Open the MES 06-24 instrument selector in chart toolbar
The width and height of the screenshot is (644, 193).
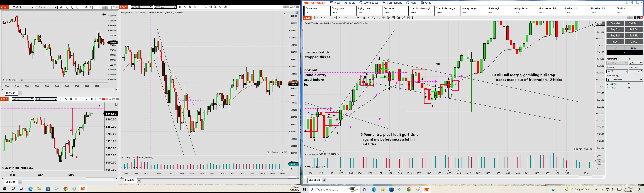tap(325, 18)
